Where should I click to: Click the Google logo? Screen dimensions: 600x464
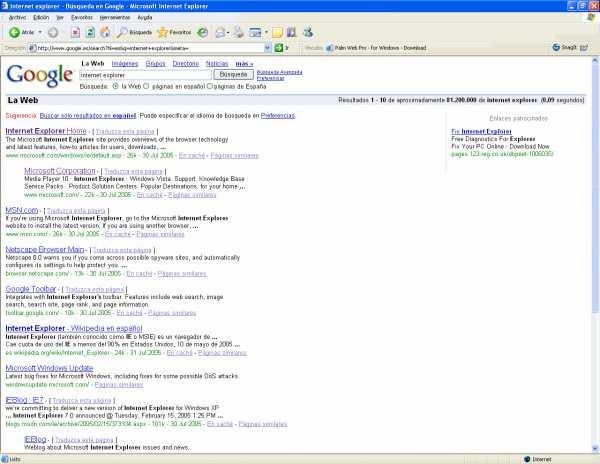tap(39, 75)
